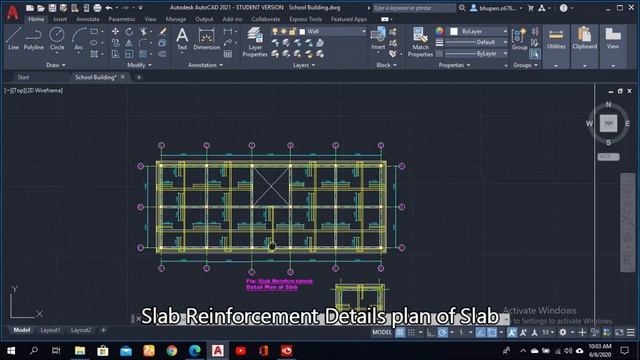This screenshot has width=640, height=360.
Task: Toggle layer on/off lightbulb icon
Action: (x=275, y=31)
